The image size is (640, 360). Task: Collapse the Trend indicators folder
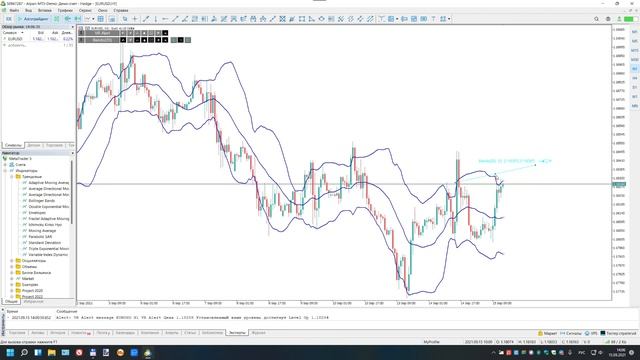[12, 177]
